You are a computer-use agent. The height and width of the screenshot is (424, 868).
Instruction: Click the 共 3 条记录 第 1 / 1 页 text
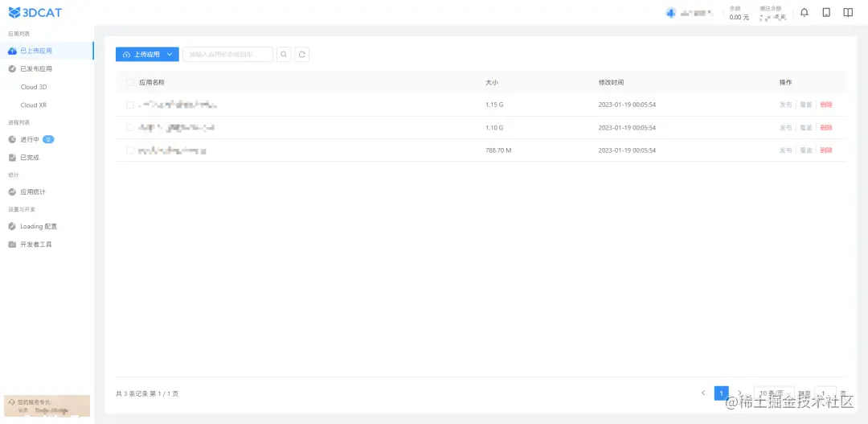coord(147,393)
